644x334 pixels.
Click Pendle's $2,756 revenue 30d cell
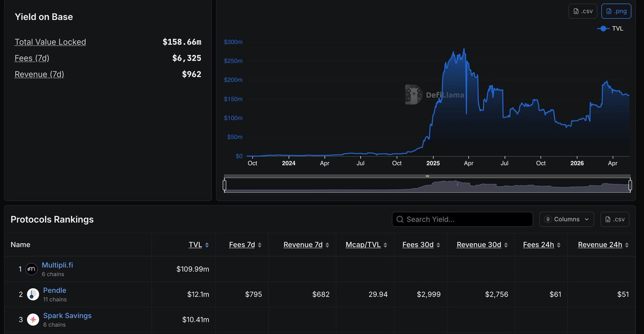(x=495, y=294)
